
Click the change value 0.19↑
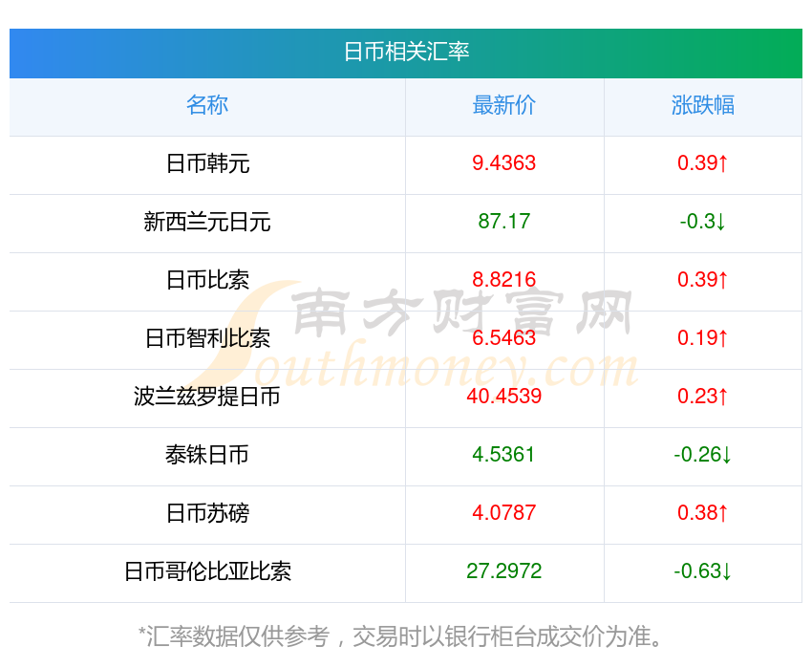[703, 337]
